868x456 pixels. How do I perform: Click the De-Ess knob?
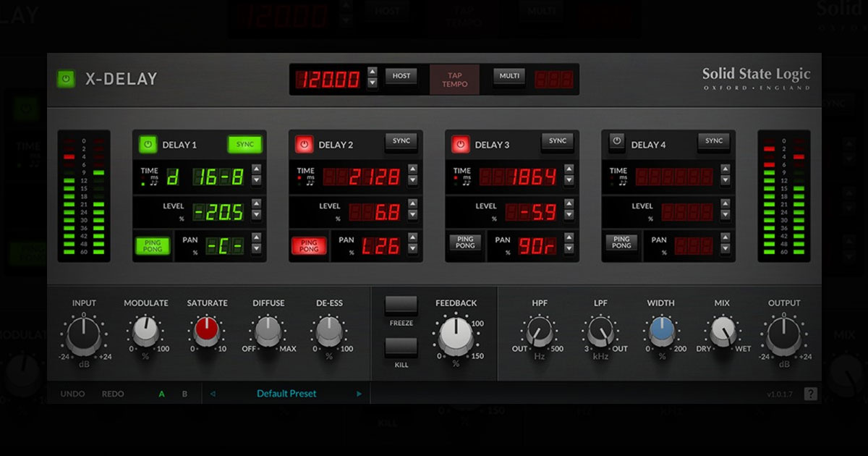(329, 331)
